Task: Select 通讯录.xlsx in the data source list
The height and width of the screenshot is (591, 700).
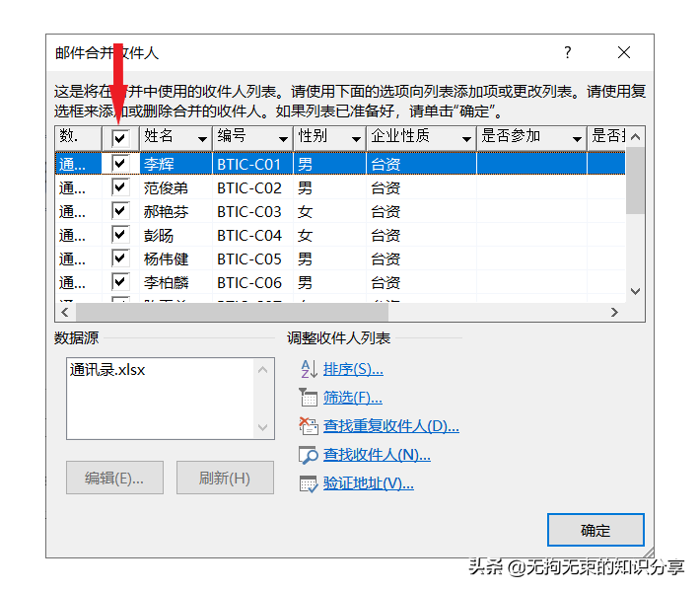Action: pos(107,370)
